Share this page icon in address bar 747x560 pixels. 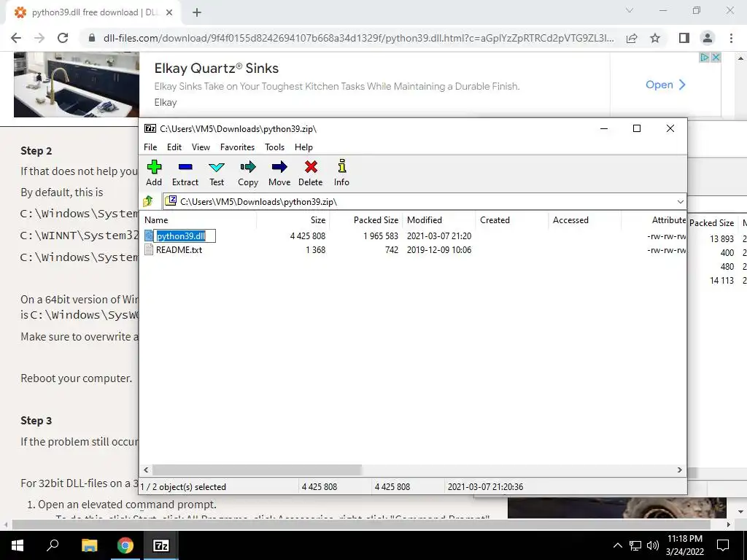[x=632, y=38]
